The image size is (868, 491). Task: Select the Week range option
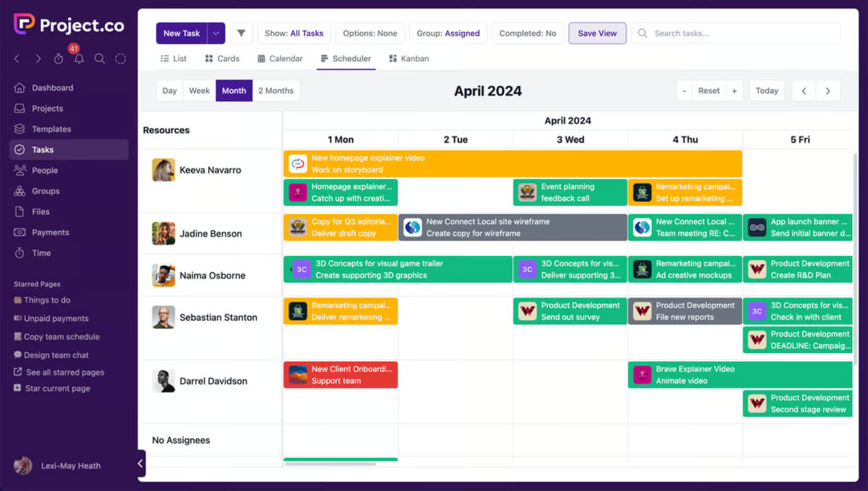[x=200, y=91]
